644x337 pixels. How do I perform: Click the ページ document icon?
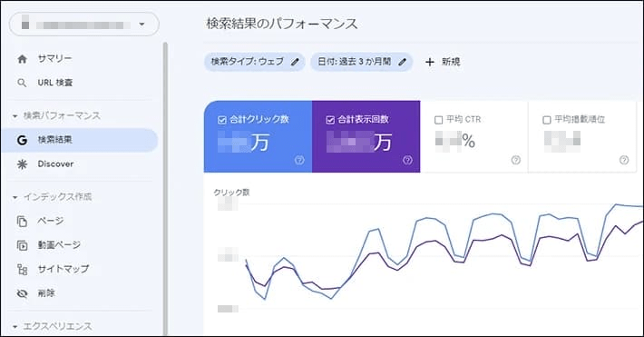[22, 221]
